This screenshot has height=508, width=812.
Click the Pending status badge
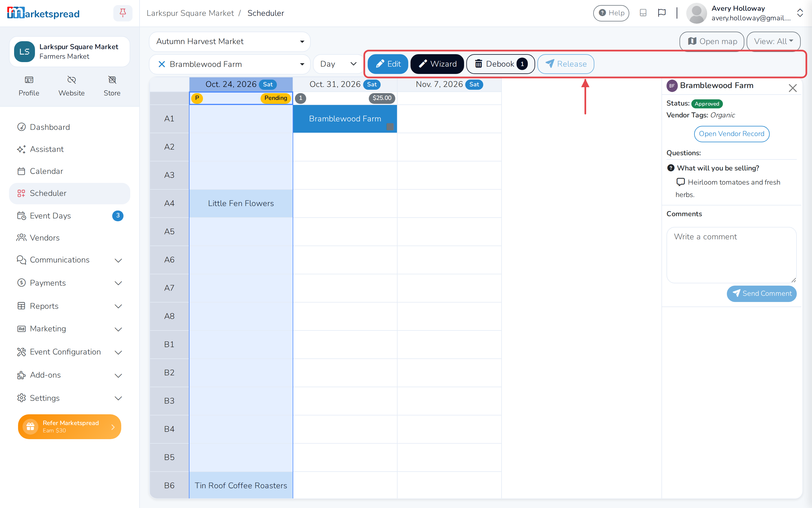point(275,98)
